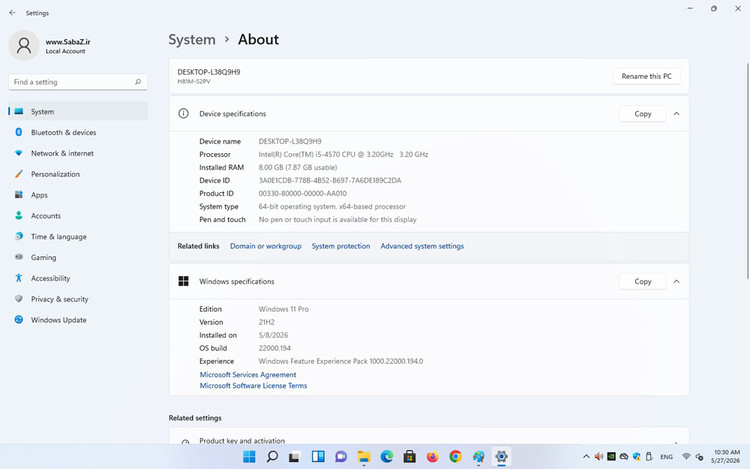
Task: Open the Wi-Fi network tray icon
Action: point(686,457)
